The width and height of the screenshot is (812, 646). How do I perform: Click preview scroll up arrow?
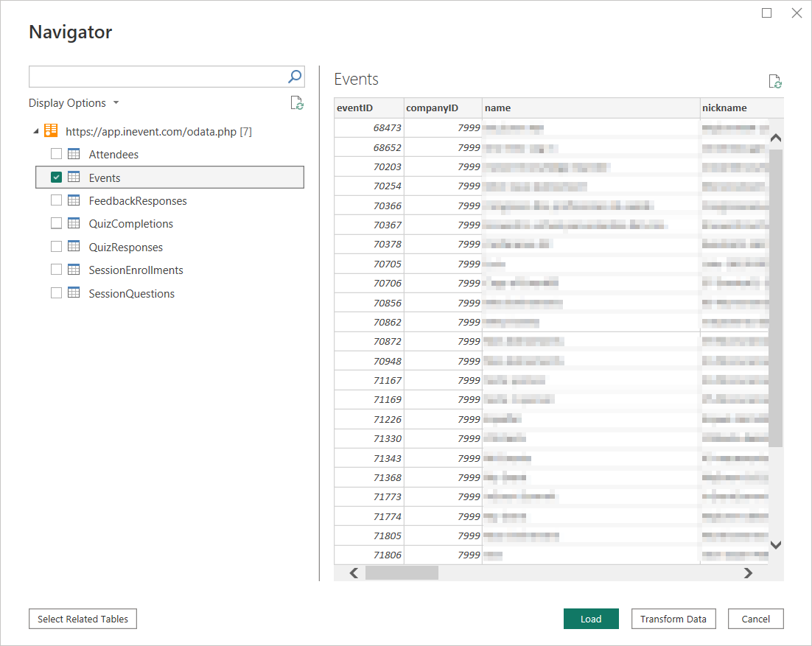[776, 138]
